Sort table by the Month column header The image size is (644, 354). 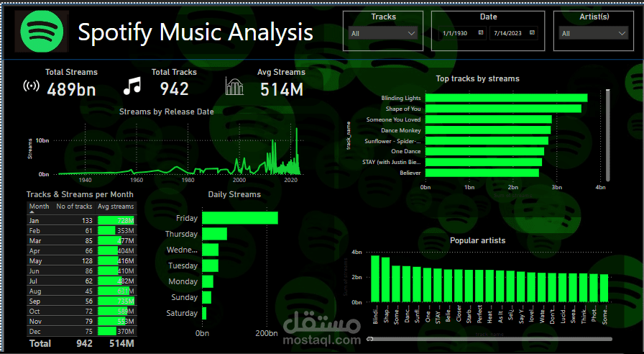click(39, 206)
